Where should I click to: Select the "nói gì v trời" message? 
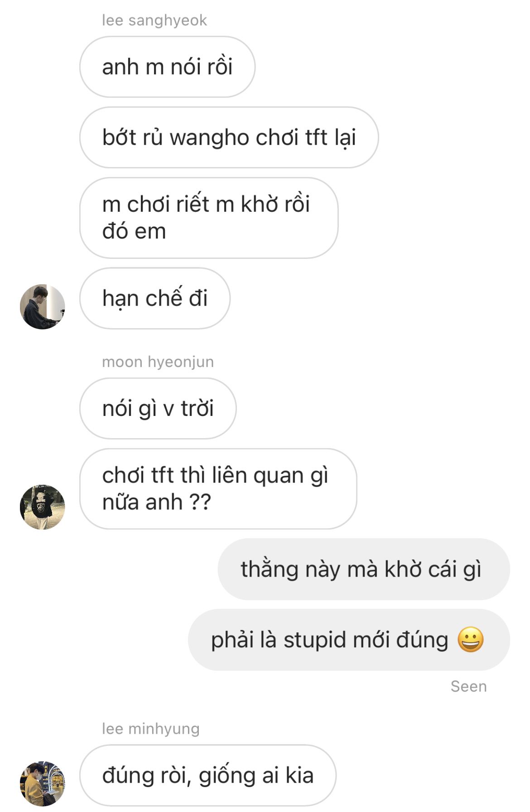(x=158, y=408)
